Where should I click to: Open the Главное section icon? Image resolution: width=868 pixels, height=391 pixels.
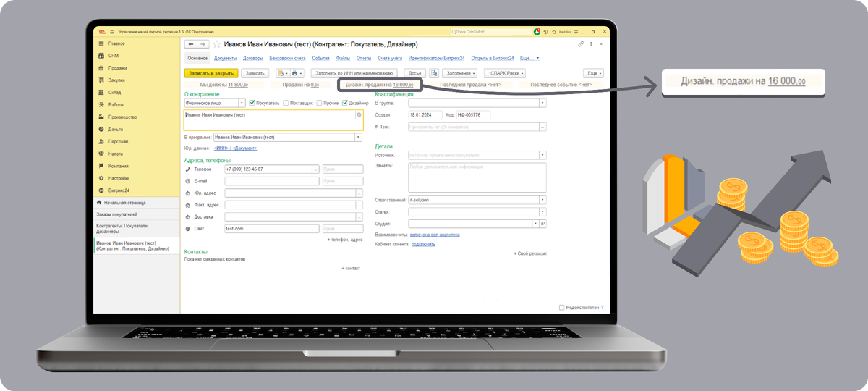[x=100, y=43]
